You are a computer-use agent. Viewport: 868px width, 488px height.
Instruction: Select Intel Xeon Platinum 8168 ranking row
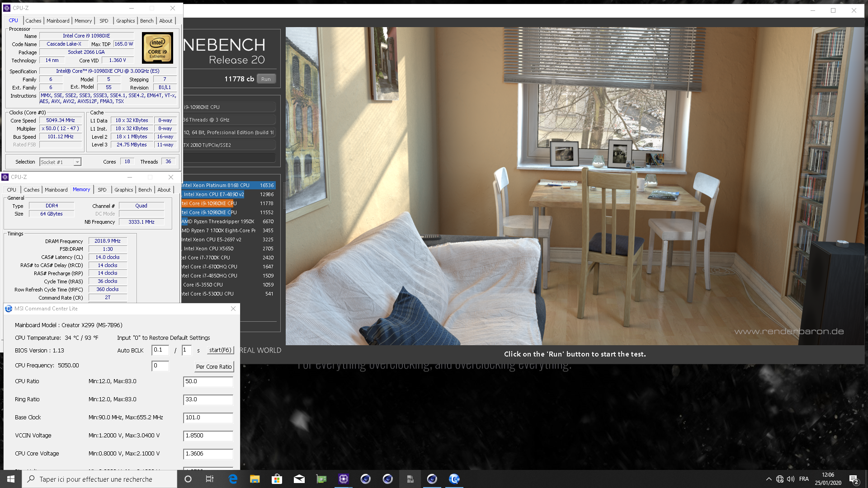(228, 186)
